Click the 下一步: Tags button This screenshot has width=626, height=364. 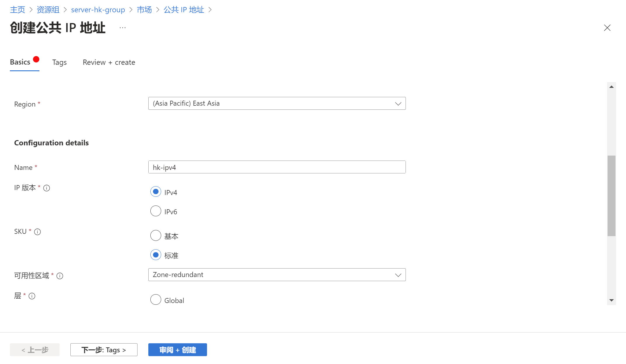pos(104,350)
